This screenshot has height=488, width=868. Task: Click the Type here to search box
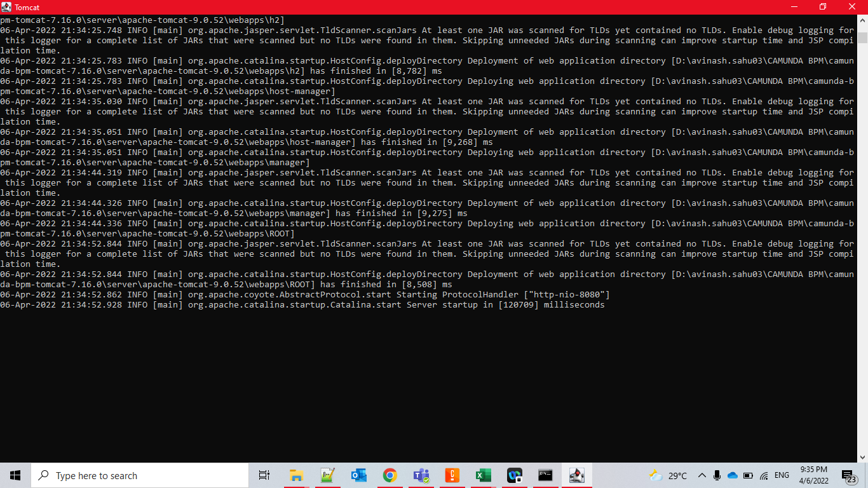pyautogui.click(x=140, y=475)
